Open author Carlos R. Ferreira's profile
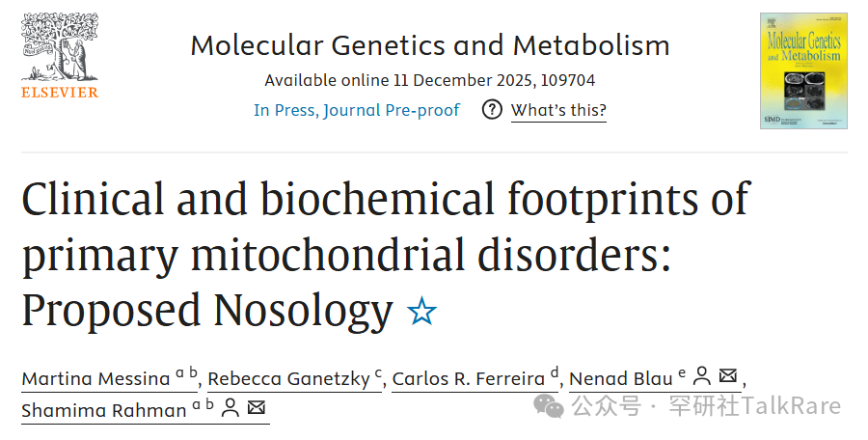Viewport: 868px width, 440px height. (x=469, y=378)
